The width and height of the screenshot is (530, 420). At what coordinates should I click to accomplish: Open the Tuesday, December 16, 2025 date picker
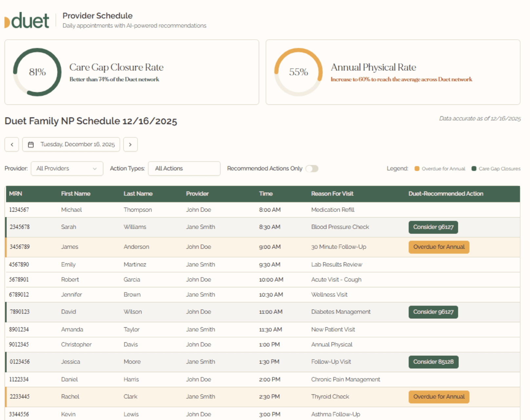tap(71, 144)
